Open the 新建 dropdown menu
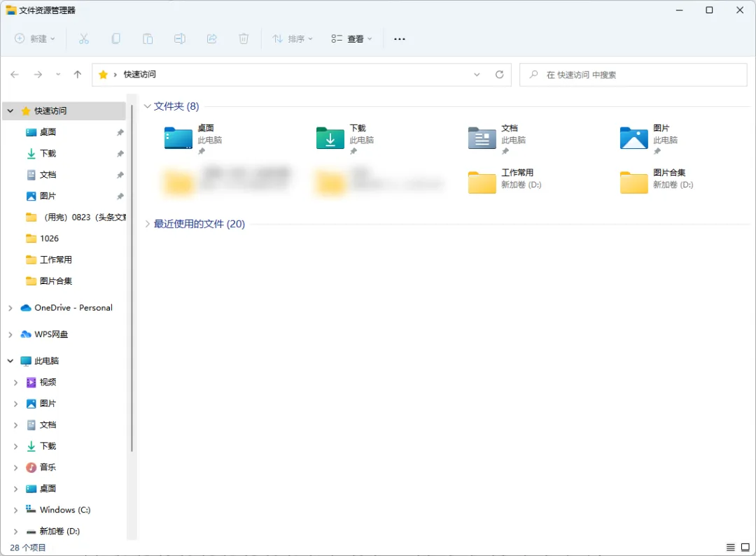 (x=34, y=39)
